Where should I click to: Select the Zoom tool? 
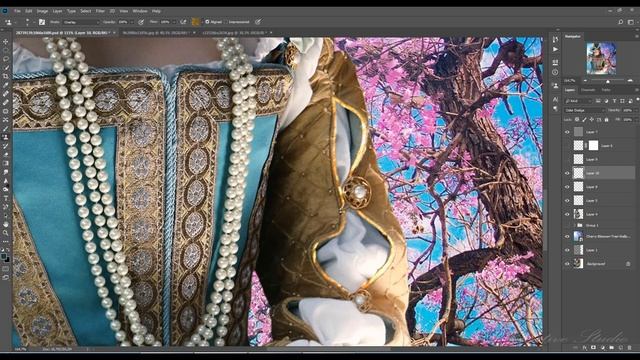tap(6, 233)
